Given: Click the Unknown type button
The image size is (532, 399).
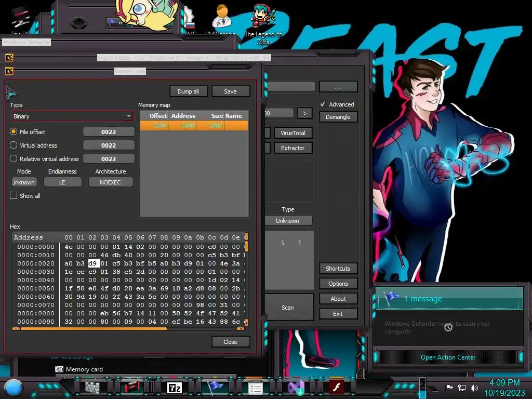Looking at the screenshot, I should click(x=288, y=220).
